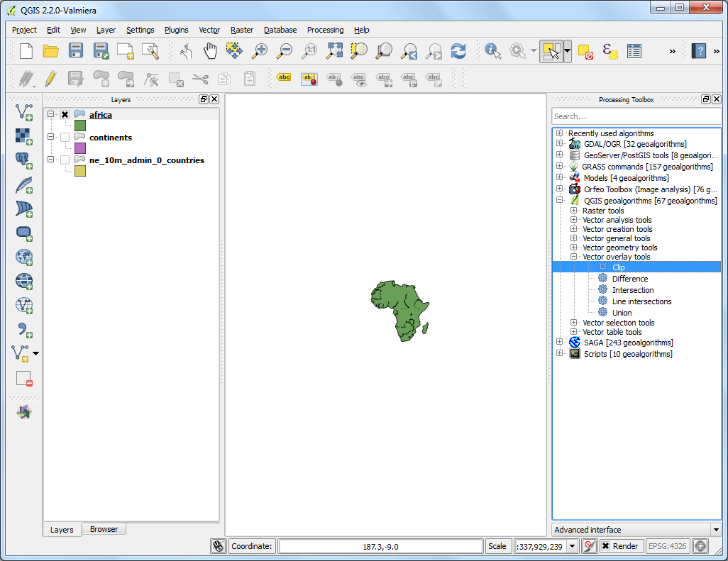
Task: Open the Project menu
Action: [x=24, y=30]
